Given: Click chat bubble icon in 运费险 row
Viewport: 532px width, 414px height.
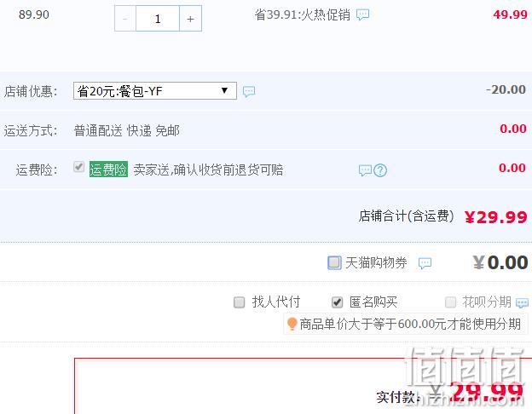Looking at the screenshot, I should pos(366,170).
